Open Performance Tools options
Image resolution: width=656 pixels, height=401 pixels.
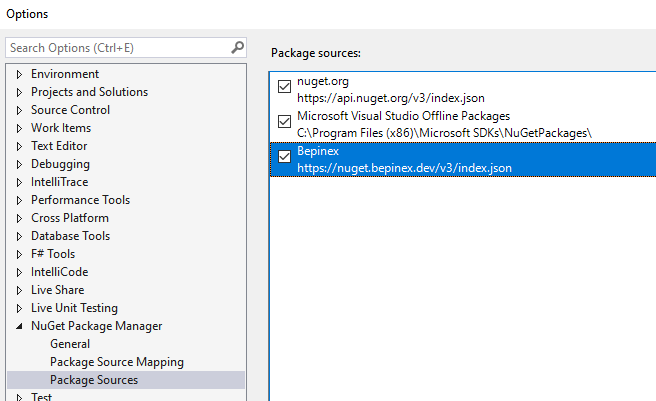point(80,200)
